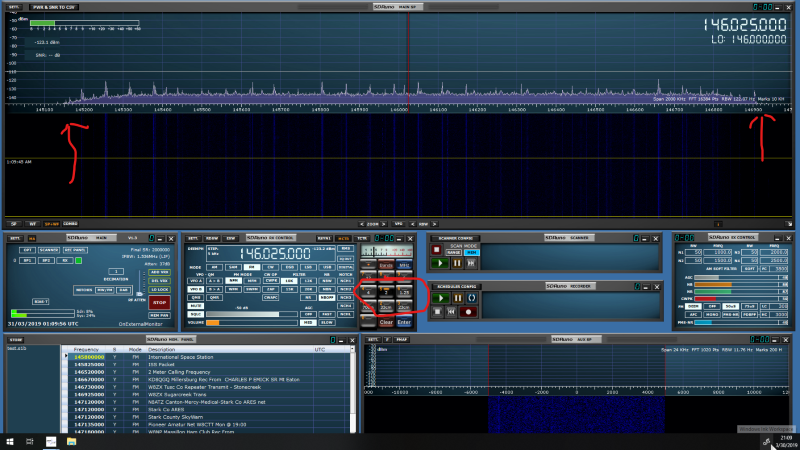The width and height of the screenshot is (800, 450).
Task: Switch FM mode to WFM
Action: point(233,289)
